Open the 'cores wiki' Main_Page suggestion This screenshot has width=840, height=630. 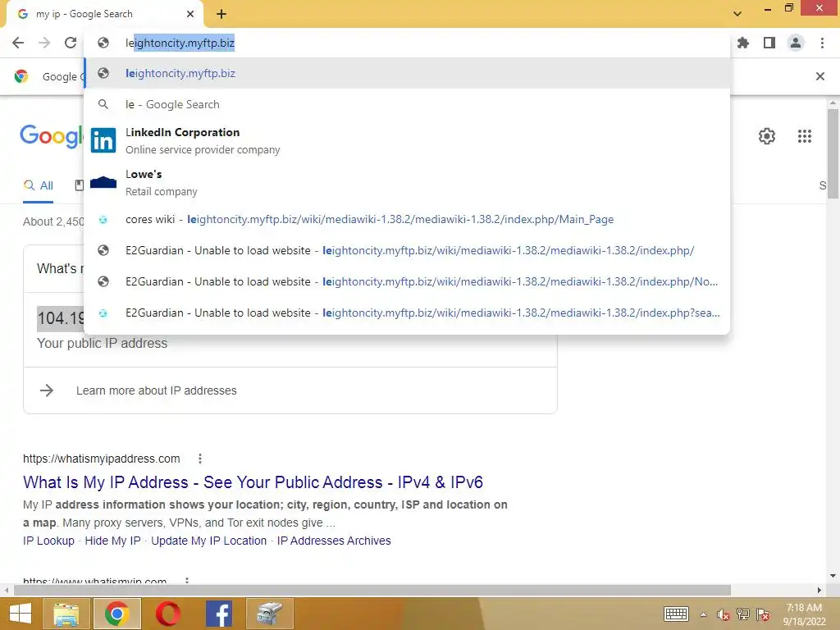point(407,219)
